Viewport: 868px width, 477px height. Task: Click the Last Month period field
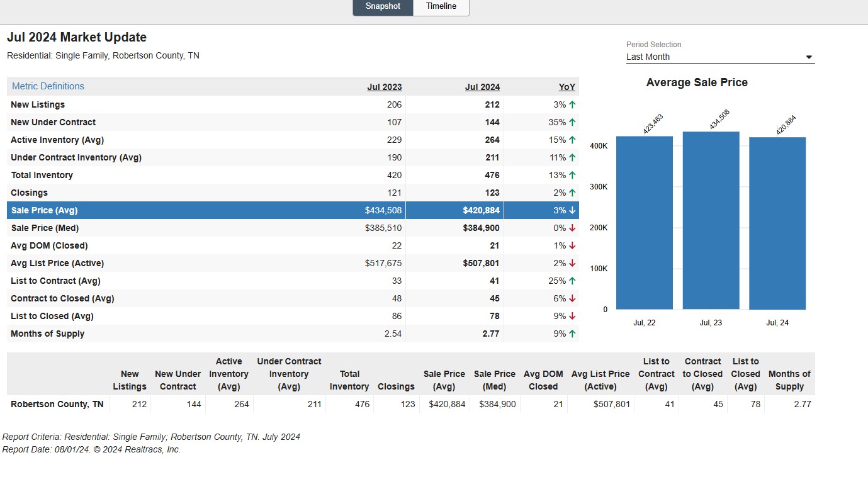pos(720,57)
